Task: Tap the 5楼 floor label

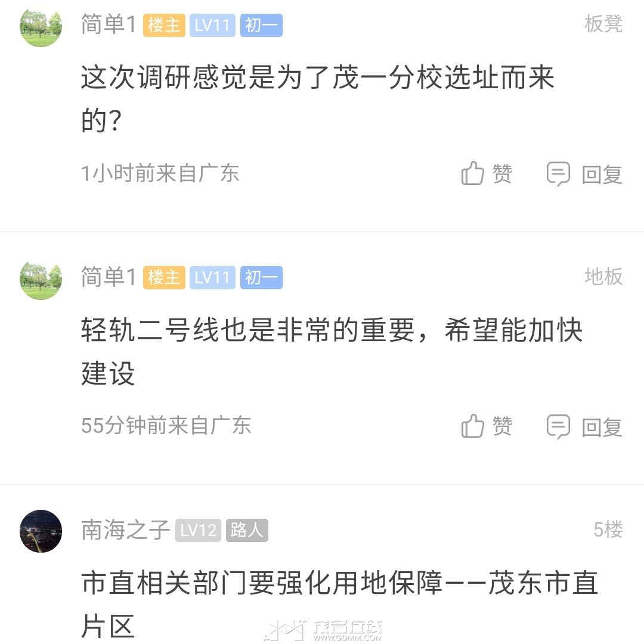Action: click(x=608, y=530)
